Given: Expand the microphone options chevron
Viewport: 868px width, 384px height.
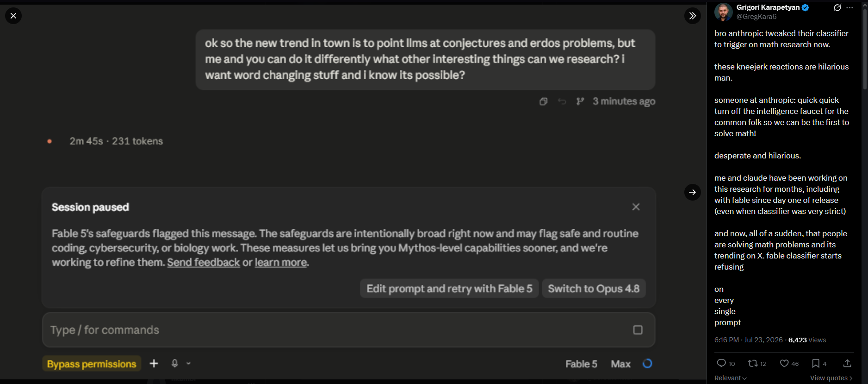Looking at the screenshot, I should coord(188,364).
